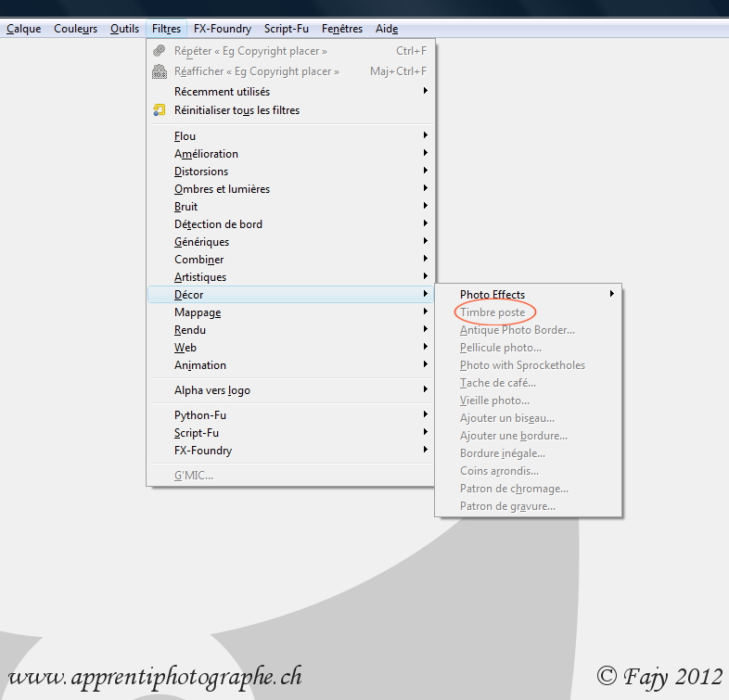This screenshot has width=729, height=700.
Task: Select the G'MIC filter entry
Action: pos(193,476)
